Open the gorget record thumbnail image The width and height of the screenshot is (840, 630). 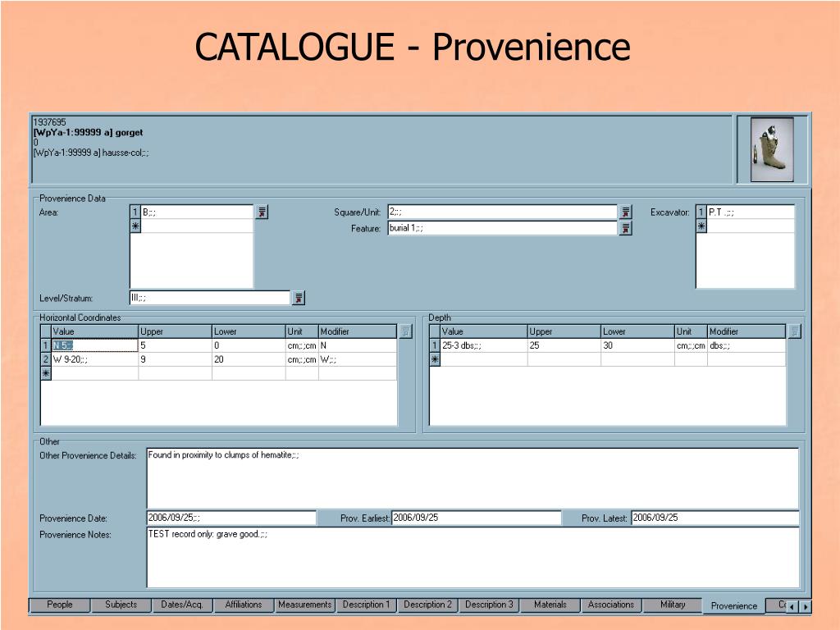[x=772, y=149]
